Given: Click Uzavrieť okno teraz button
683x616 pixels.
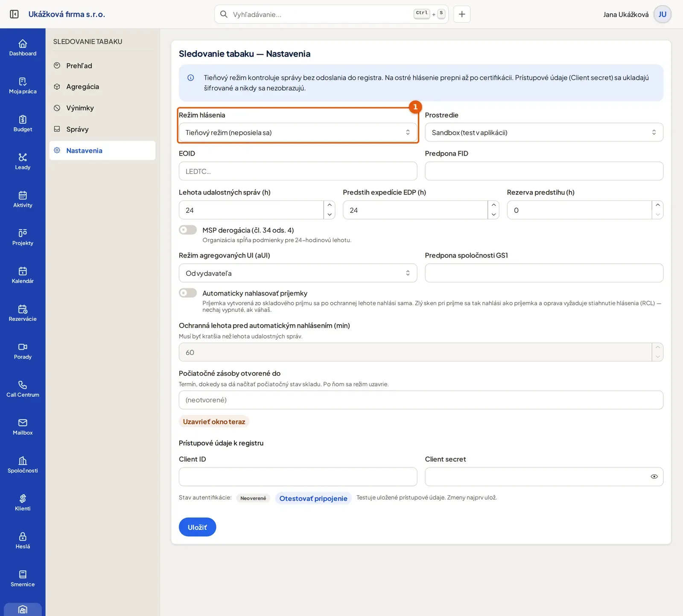Looking at the screenshot, I should 214,421.
